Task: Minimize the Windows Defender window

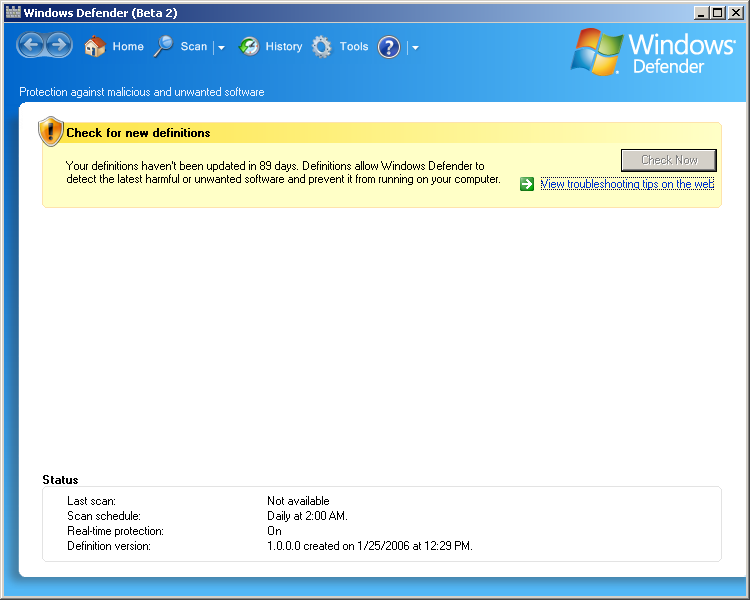Action: 701,12
